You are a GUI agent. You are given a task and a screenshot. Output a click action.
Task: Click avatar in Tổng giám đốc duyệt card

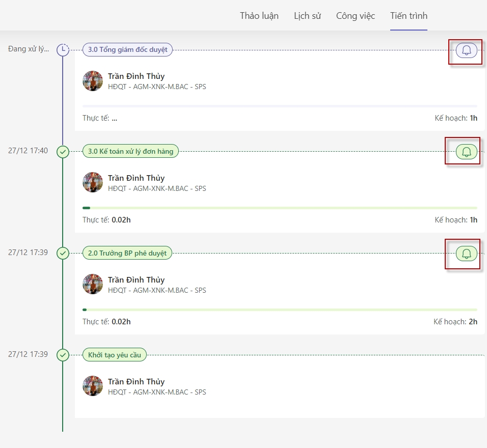coord(93,81)
